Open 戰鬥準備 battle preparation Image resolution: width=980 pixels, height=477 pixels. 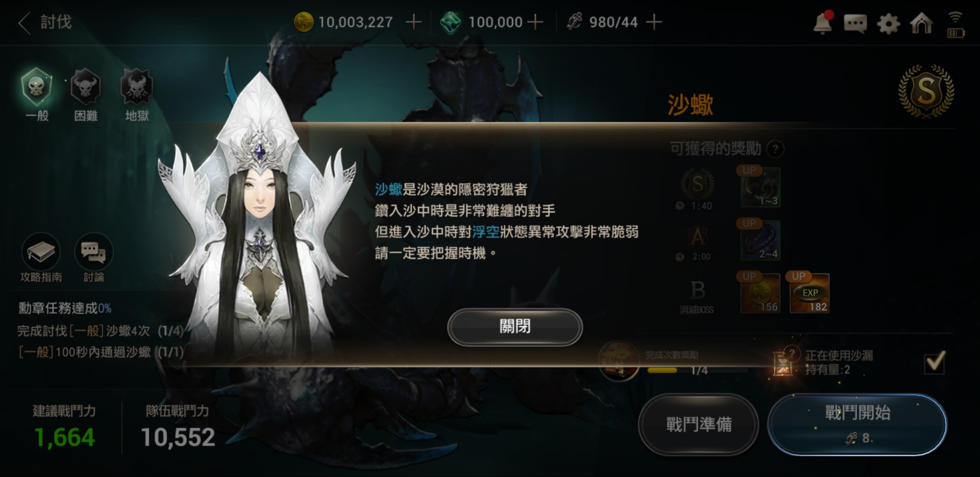click(698, 424)
